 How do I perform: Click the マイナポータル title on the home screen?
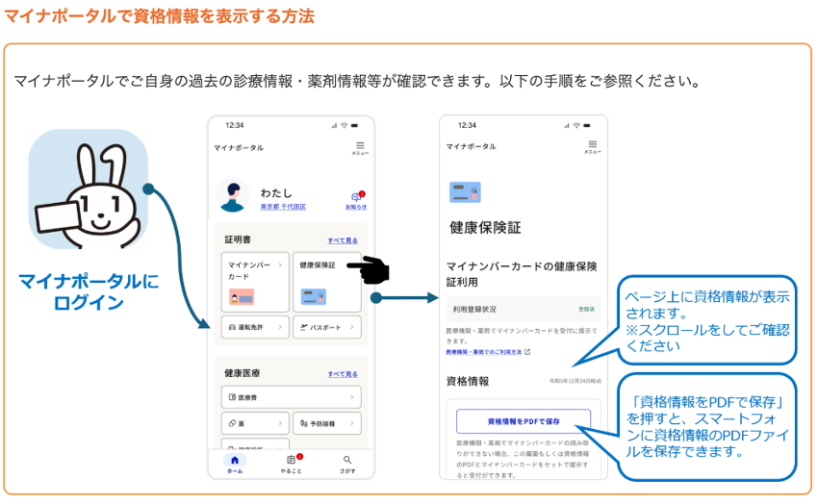239,148
